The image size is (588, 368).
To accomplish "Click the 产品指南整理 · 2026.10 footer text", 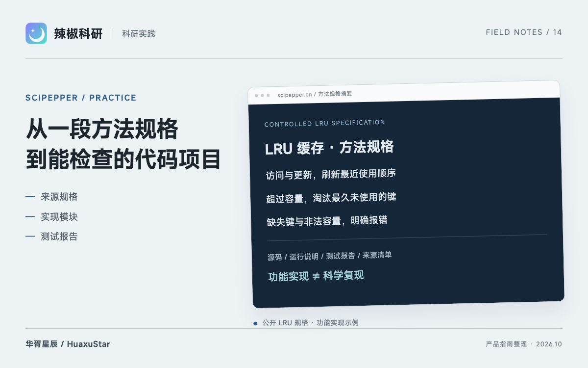I will tap(524, 344).
